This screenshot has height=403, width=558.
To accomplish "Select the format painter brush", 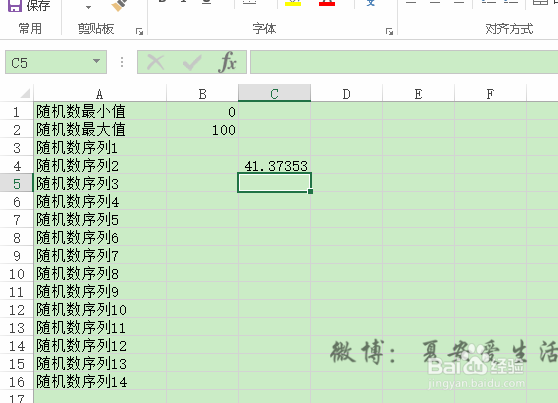I will click(x=119, y=5).
